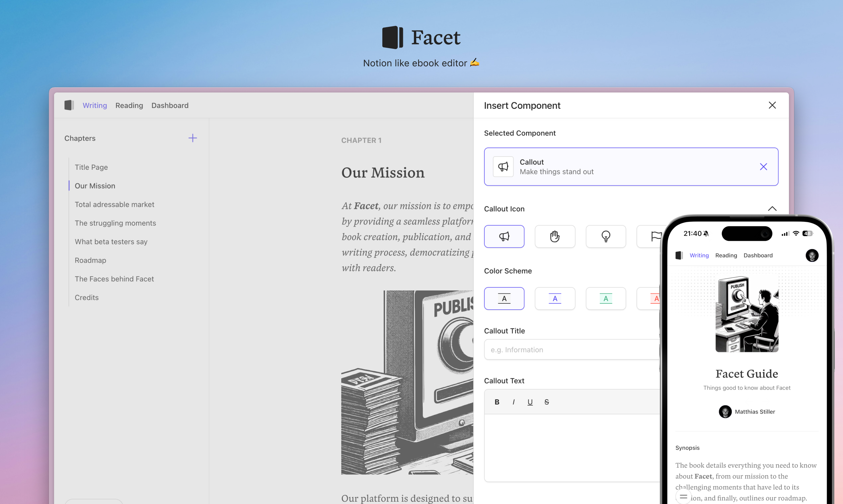Open the Title Page chapter
Image resolution: width=843 pixels, height=504 pixels.
click(91, 167)
